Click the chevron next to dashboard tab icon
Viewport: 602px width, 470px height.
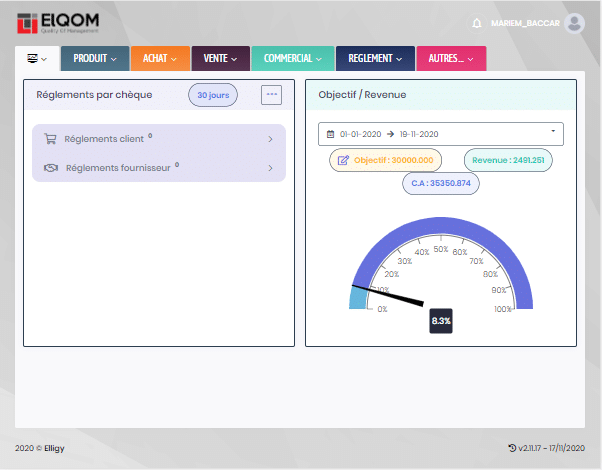(x=44, y=59)
